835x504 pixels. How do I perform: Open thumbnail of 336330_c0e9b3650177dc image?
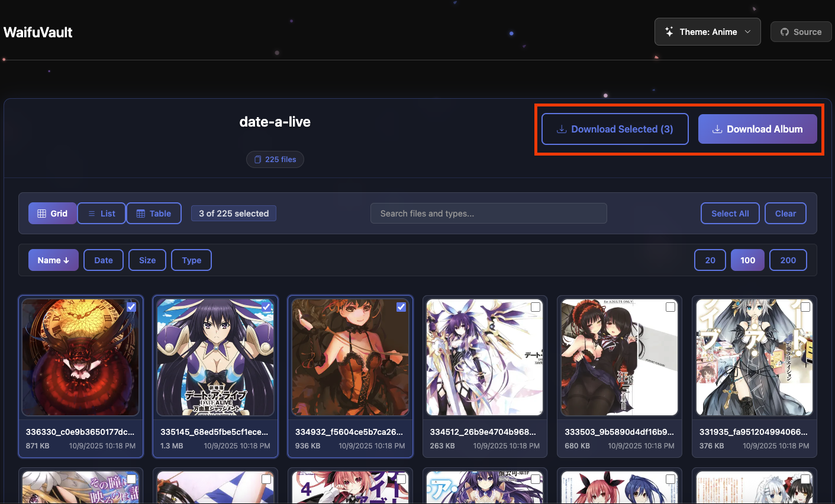80,357
